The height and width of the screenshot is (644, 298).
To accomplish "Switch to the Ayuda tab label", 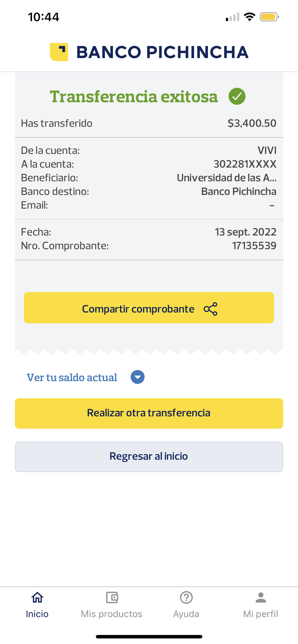I will [186, 614].
